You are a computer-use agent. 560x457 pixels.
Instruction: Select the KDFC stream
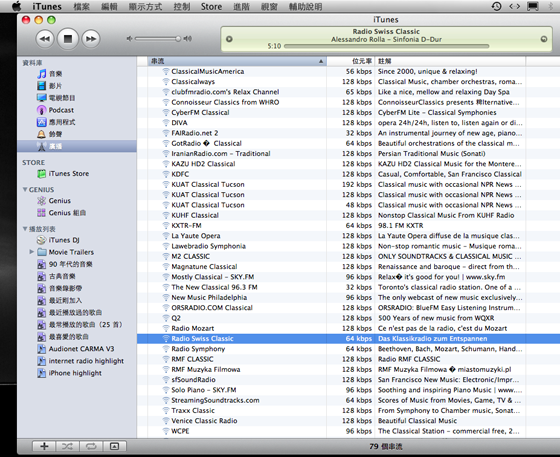[348, 174]
